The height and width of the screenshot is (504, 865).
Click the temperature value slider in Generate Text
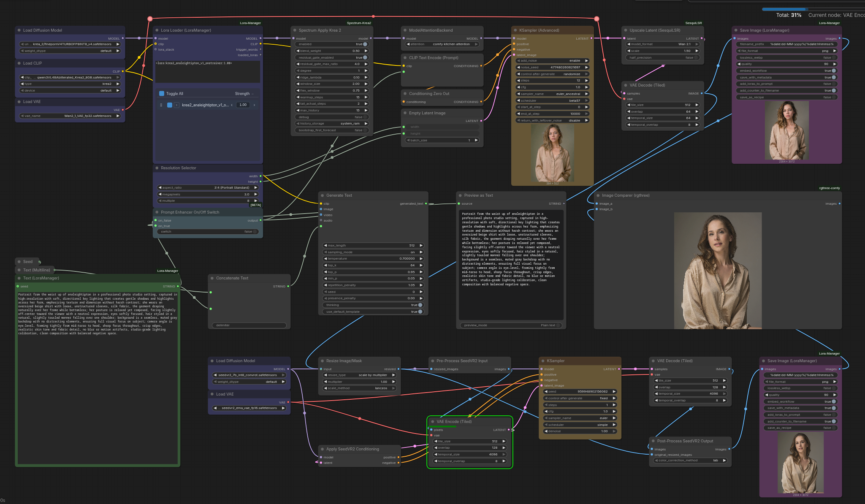pyautogui.click(x=373, y=259)
